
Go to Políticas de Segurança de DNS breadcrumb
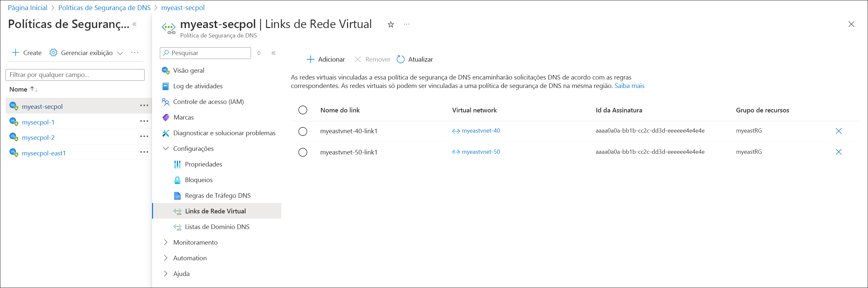[104, 7]
